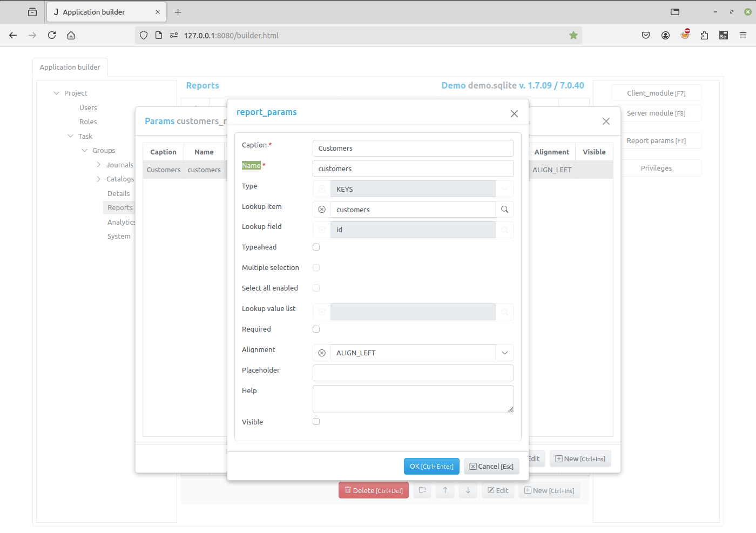Expand the Journals tree node

[99, 165]
